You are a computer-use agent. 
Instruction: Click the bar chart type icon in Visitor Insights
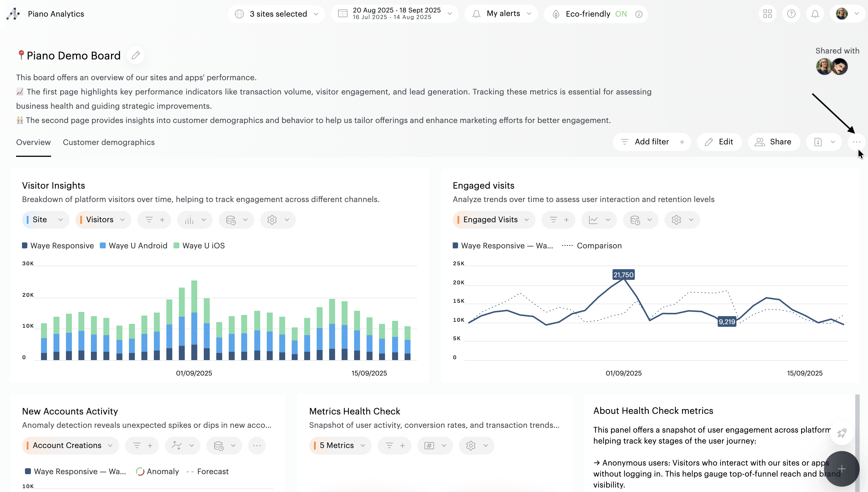(190, 220)
